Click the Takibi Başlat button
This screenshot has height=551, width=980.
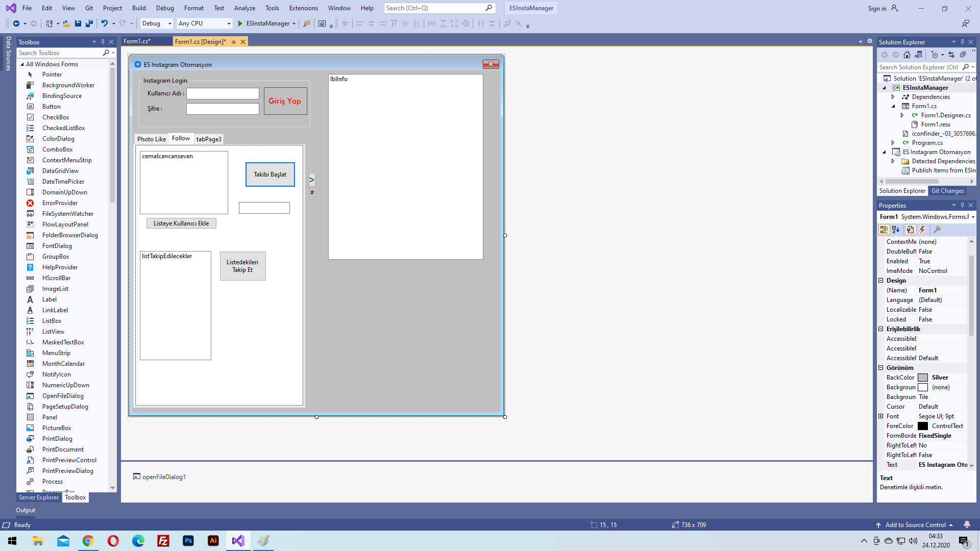(270, 174)
